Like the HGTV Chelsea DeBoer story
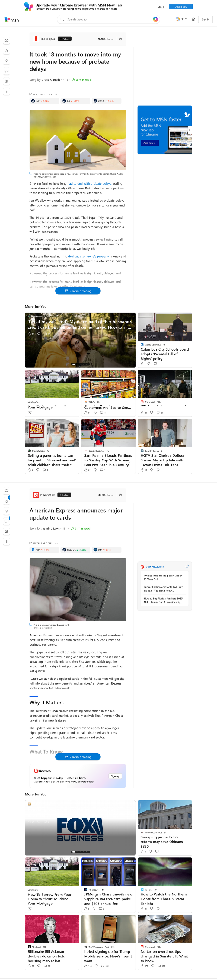The width and height of the screenshot is (217, 980). tap(144, 470)
